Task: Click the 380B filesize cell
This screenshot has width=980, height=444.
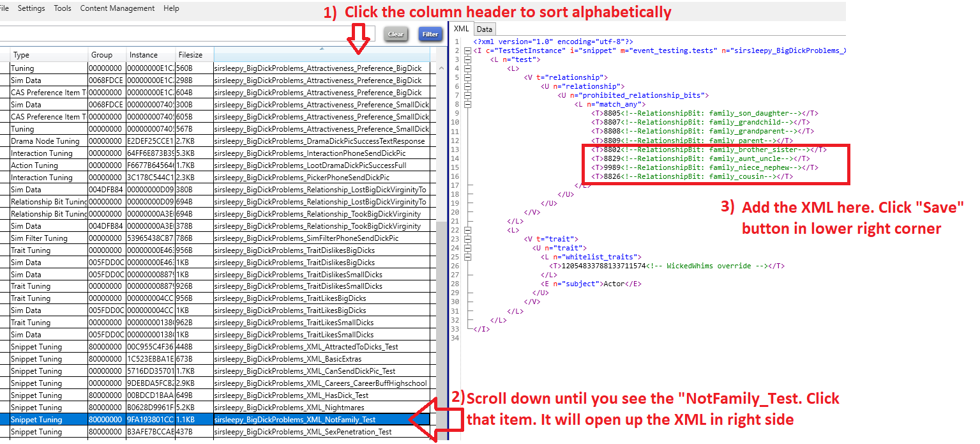Action: point(194,190)
